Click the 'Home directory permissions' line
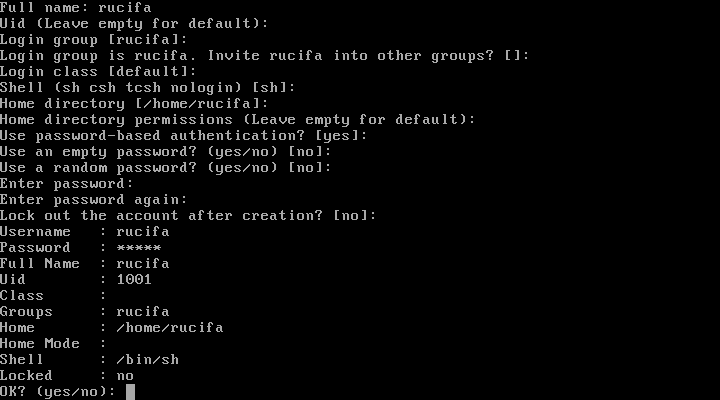 [x=237, y=119]
